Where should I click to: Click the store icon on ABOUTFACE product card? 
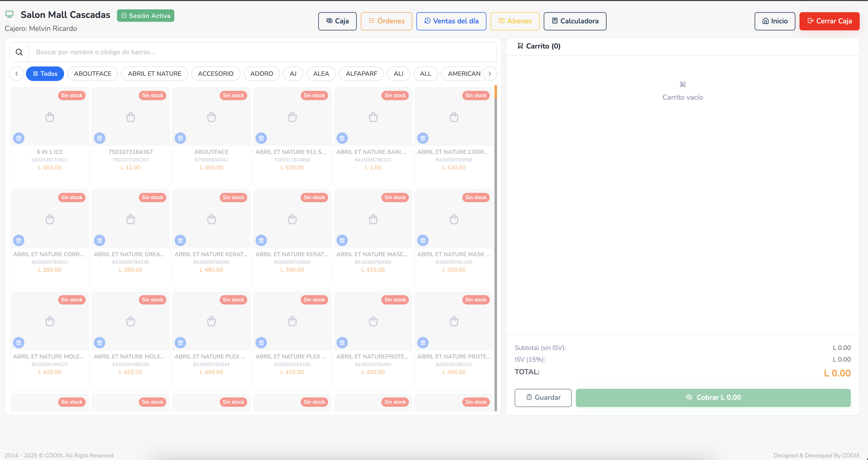coord(181,138)
